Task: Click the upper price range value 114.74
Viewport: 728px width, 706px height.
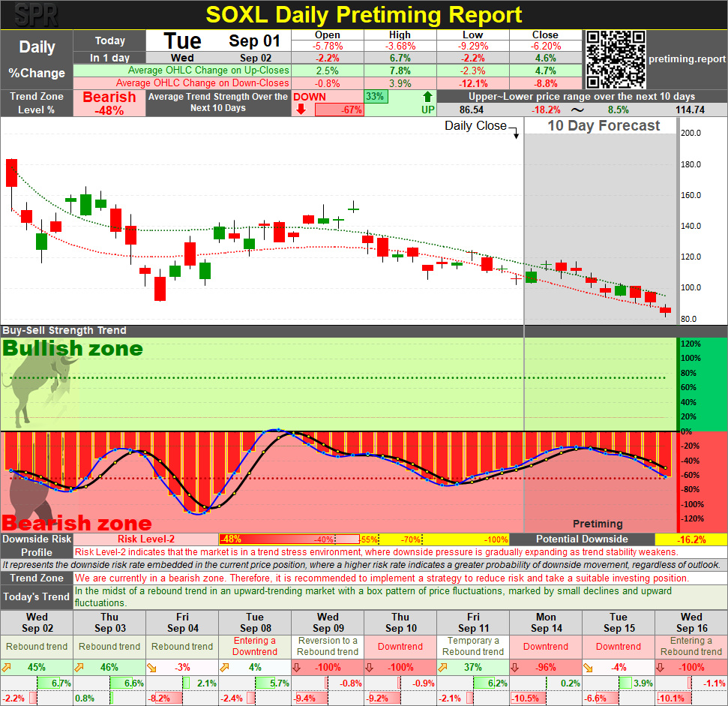Action: pos(690,110)
